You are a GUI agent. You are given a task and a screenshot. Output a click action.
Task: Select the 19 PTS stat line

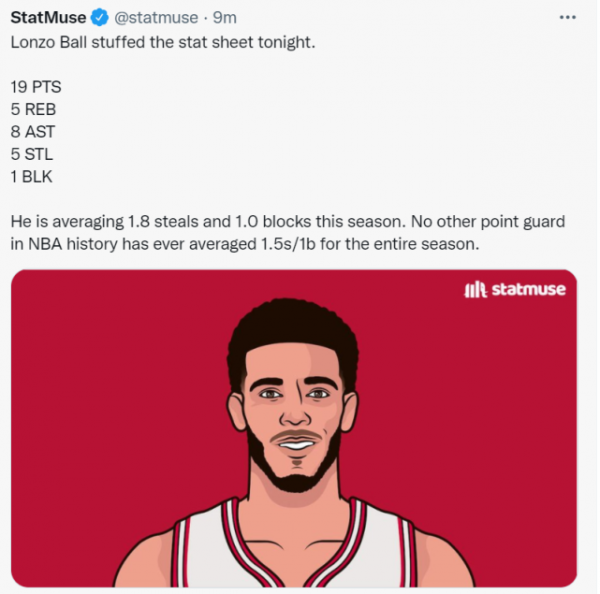36,87
